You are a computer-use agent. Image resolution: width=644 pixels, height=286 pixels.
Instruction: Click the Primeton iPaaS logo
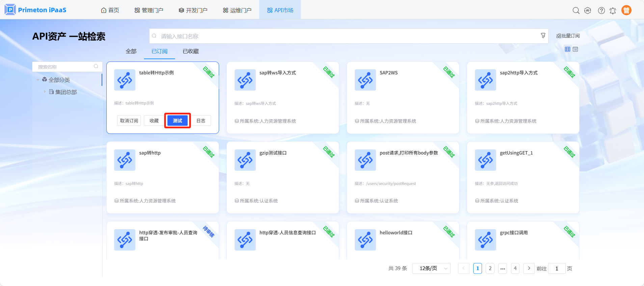(x=35, y=10)
